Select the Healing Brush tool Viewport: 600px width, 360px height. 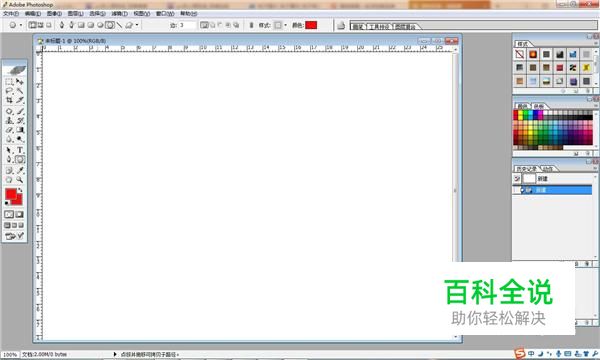(9, 111)
